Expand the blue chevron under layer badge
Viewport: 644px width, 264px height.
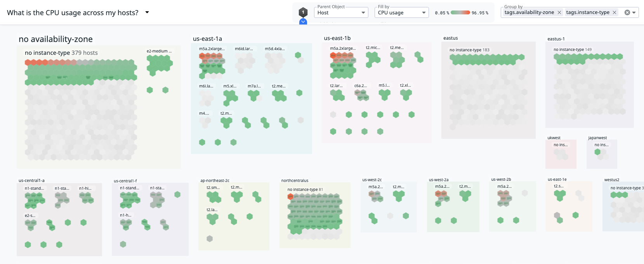point(303,22)
